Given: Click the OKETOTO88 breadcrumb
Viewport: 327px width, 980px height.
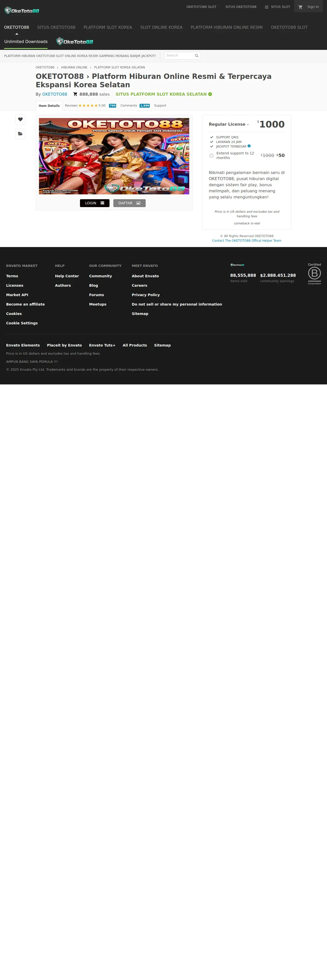Looking at the screenshot, I should coord(45,67).
